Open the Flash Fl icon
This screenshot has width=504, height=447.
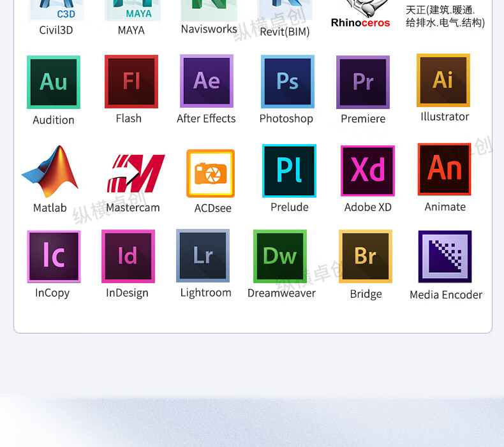pyautogui.click(x=131, y=82)
